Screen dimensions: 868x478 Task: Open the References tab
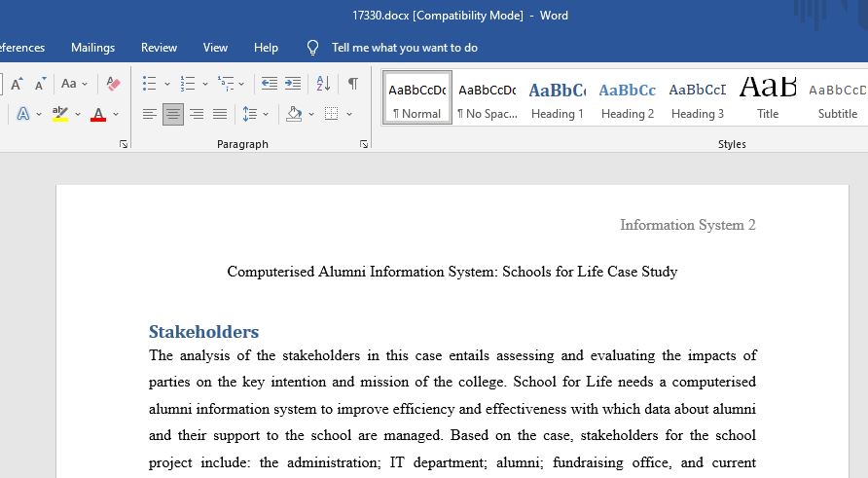[x=21, y=48]
